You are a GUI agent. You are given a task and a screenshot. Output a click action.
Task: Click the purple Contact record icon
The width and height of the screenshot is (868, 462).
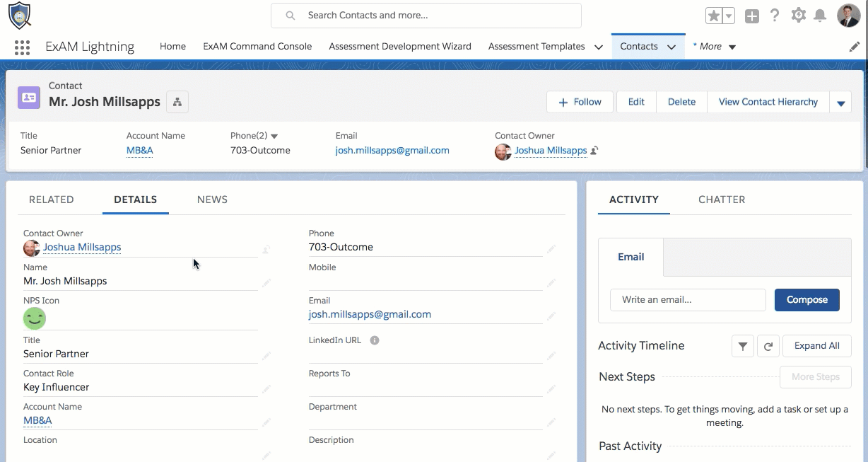pyautogui.click(x=29, y=98)
